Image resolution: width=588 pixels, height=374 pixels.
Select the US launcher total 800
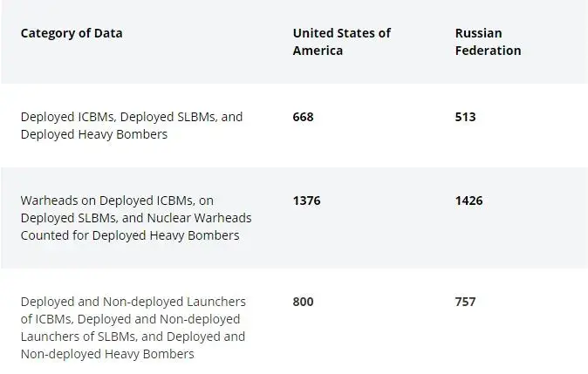click(x=303, y=302)
